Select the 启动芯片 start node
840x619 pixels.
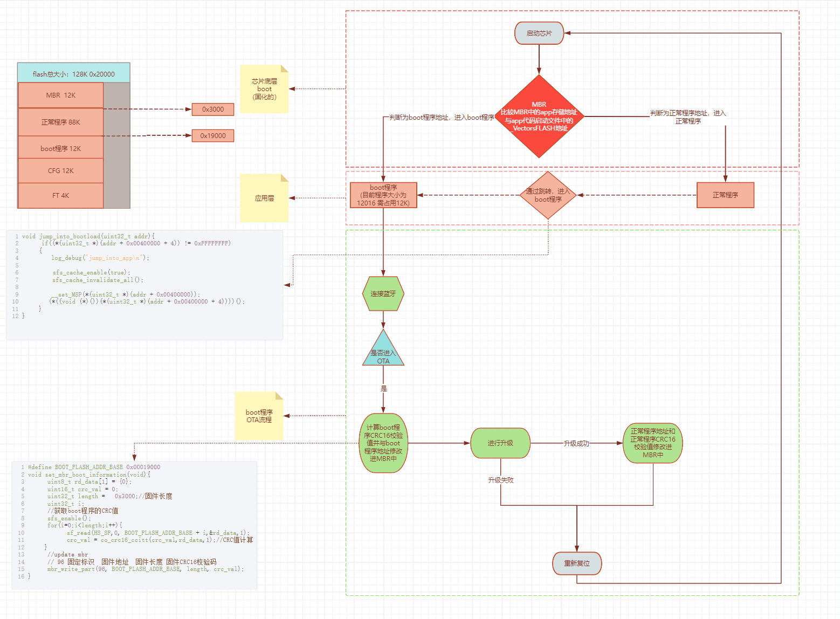click(539, 33)
